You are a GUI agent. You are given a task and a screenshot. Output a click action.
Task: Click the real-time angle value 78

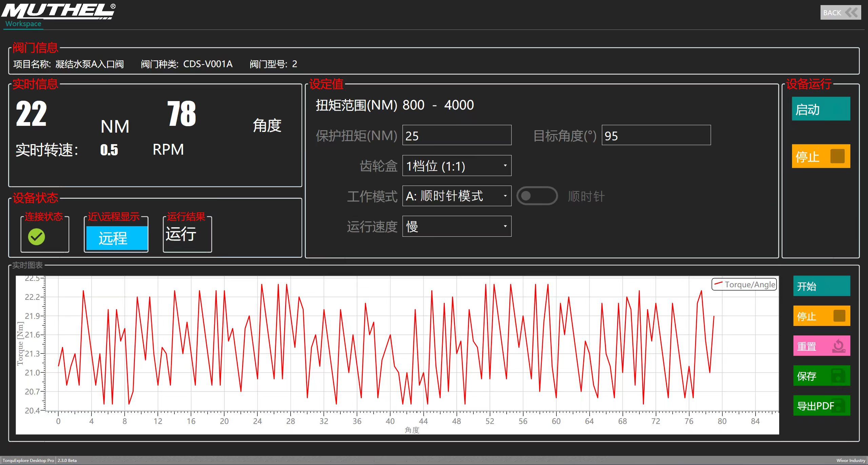click(x=182, y=114)
